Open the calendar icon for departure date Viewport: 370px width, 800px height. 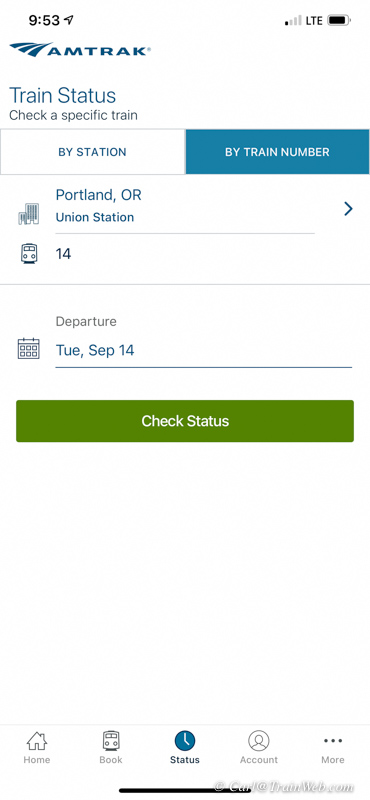(x=29, y=348)
